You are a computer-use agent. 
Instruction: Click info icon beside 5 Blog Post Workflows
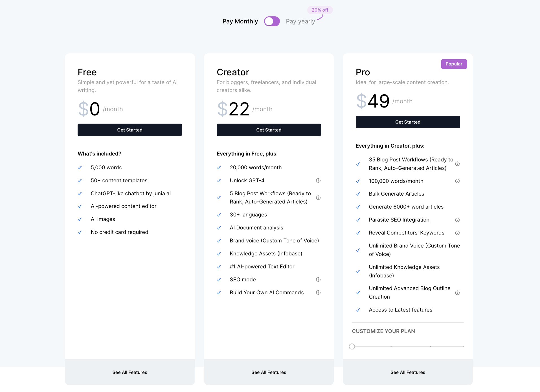point(318,198)
